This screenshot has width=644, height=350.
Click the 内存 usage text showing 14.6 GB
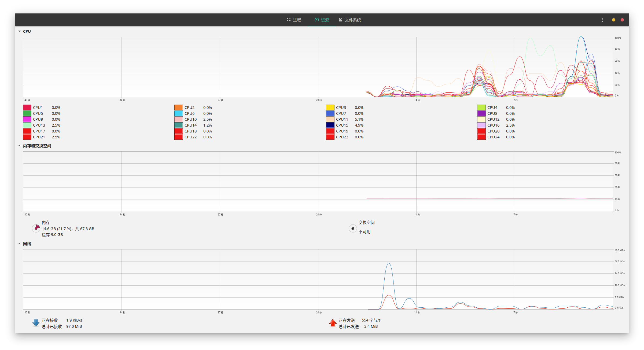pyautogui.click(x=68, y=229)
